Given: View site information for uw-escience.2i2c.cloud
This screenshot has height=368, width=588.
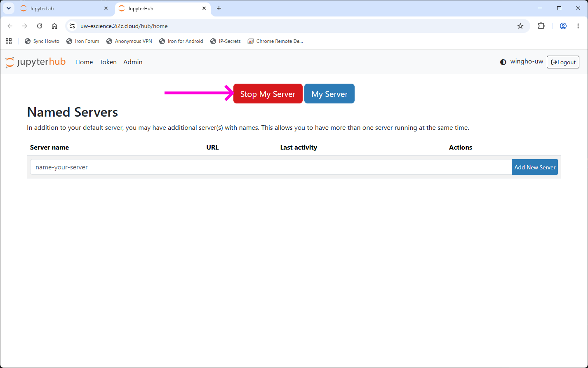Looking at the screenshot, I should coord(72,26).
